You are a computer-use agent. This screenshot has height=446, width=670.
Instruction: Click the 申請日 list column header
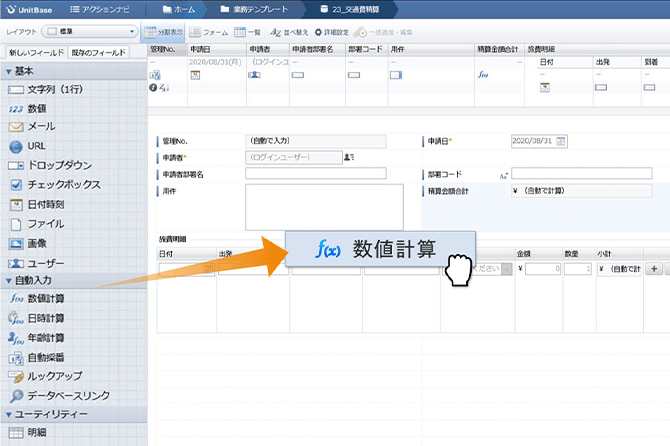tap(217, 50)
